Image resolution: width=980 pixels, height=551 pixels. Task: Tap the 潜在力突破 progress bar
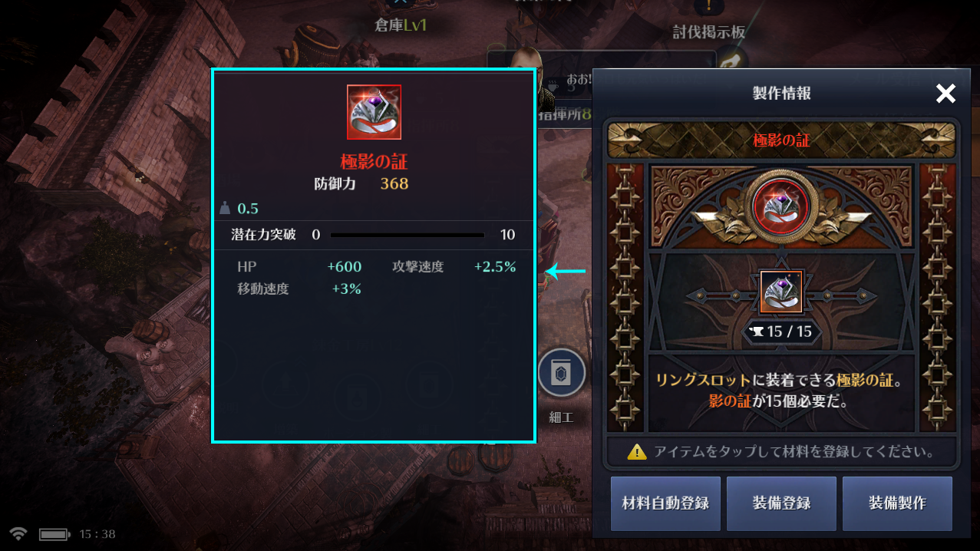tap(408, 235)
